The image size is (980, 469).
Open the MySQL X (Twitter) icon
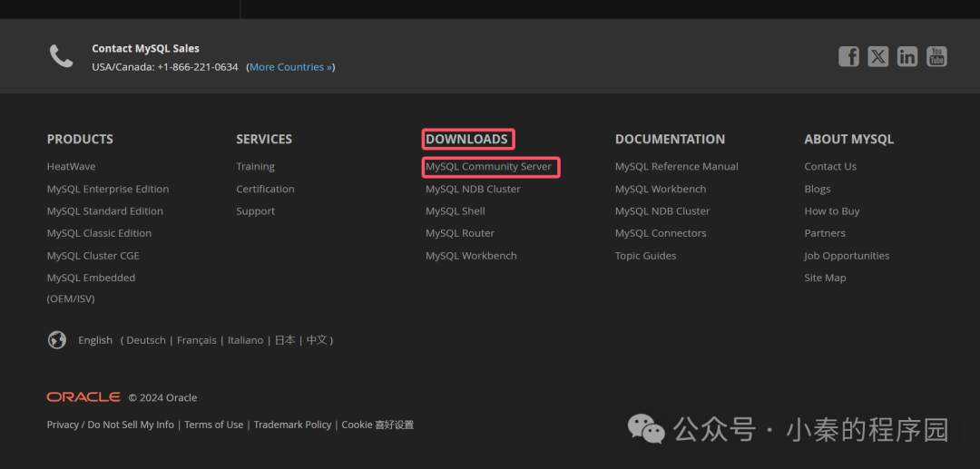coord(877,56)
